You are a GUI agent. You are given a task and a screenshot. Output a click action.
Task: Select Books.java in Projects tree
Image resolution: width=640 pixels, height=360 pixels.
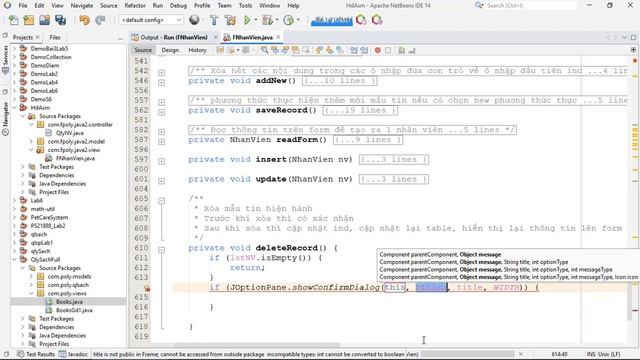[x=69, y=302]
